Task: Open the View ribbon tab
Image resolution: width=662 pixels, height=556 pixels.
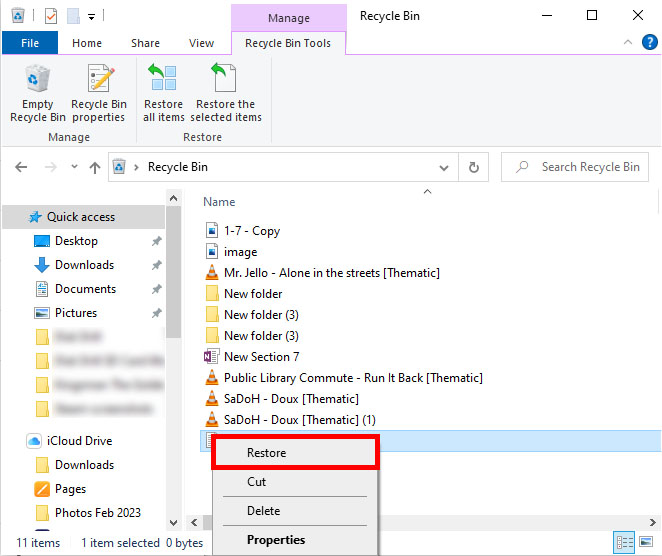Action: (x=201, y=43)
